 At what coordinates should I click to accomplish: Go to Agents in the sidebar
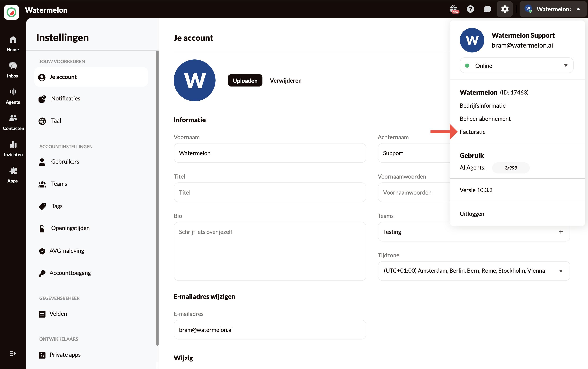(x=13, y=96)
